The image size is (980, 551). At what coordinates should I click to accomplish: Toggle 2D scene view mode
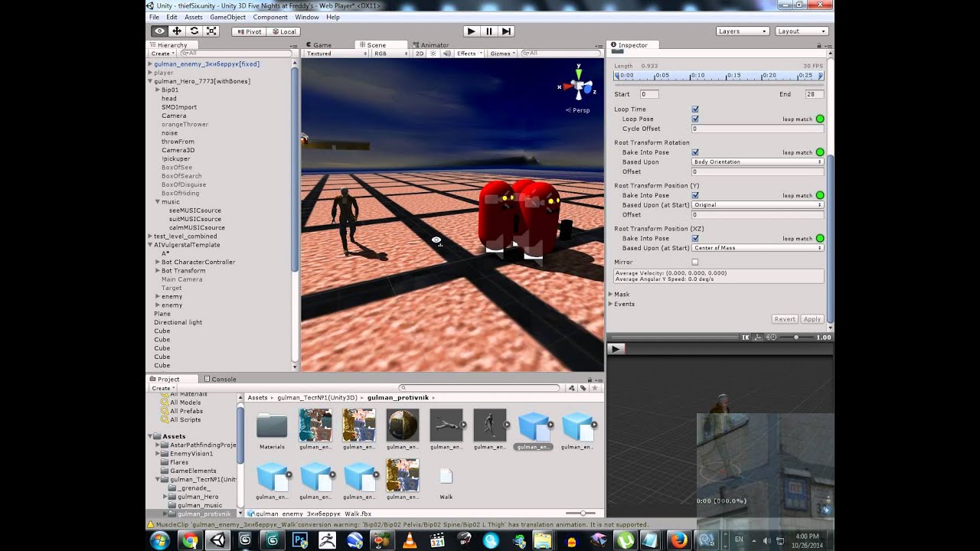click(x=420, y=54)
